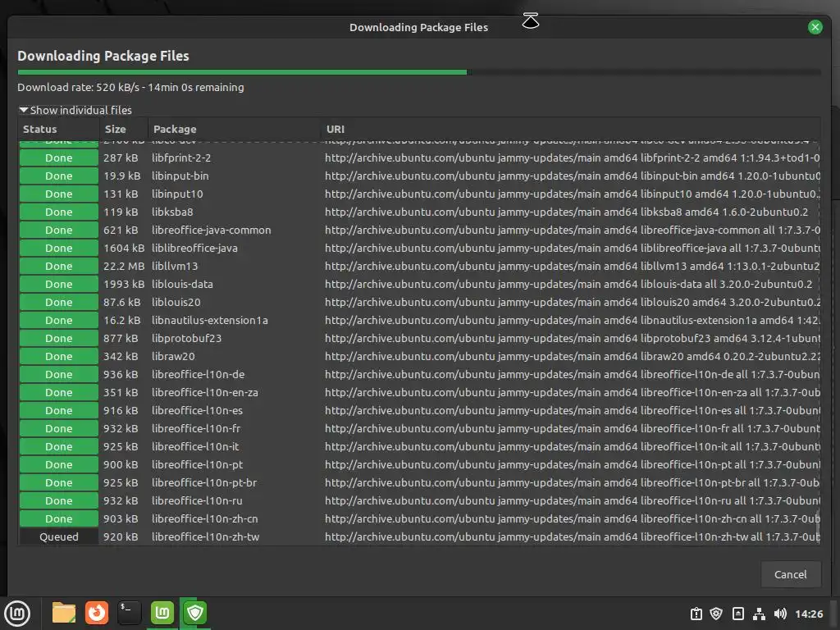Image resolution: width=840 pixels, height=630 pixels.
Task: Select the libreoffice-l10n-fr package row
Action: point(419,428)
